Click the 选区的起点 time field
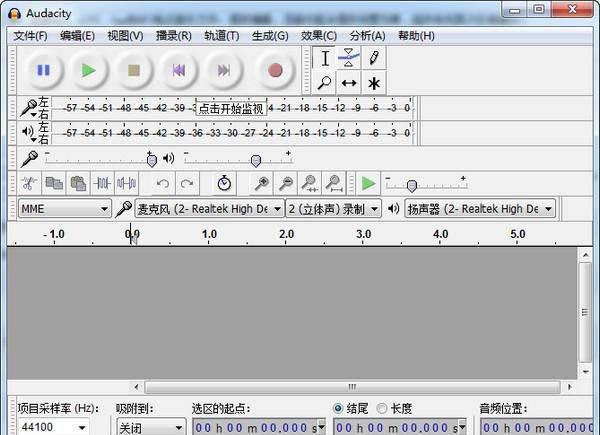The image size is (600, 435). (259, 427)
